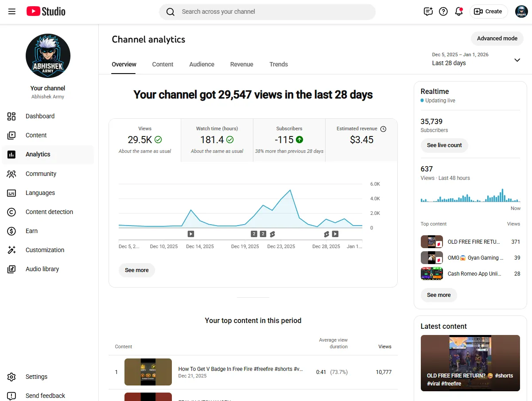Expand the Last 28 days date range dropdown
532x401 pixels.
[476, 59]
